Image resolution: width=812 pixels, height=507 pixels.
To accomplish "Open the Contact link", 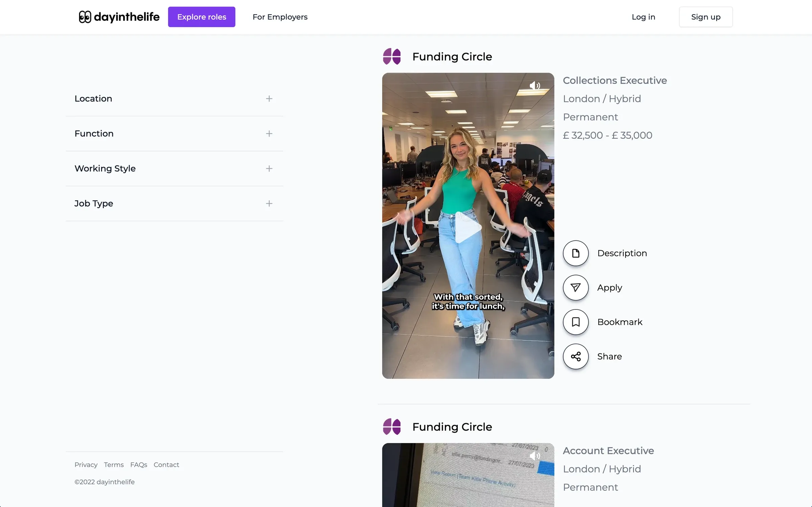I will [166, 465].
